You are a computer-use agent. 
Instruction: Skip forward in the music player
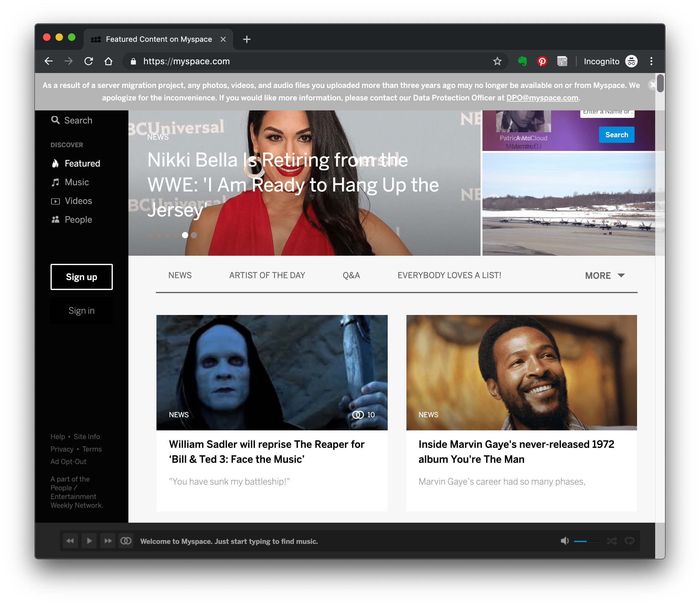[108, 541]
